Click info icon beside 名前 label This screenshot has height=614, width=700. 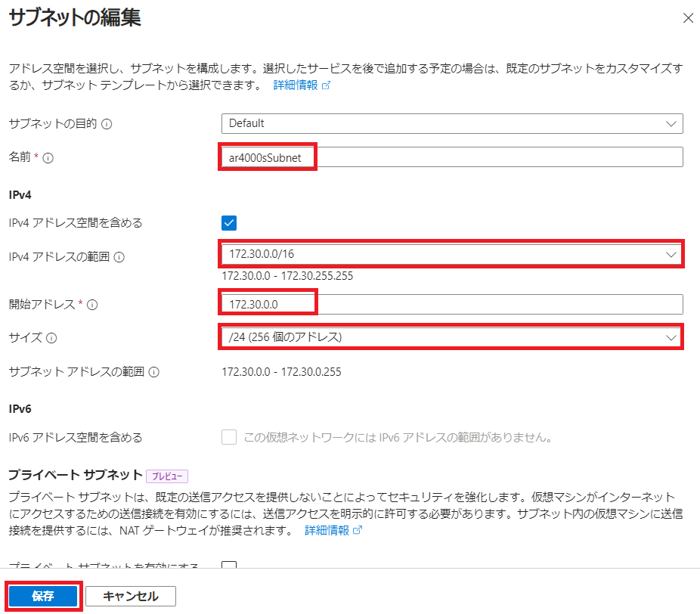pos(48,157)
